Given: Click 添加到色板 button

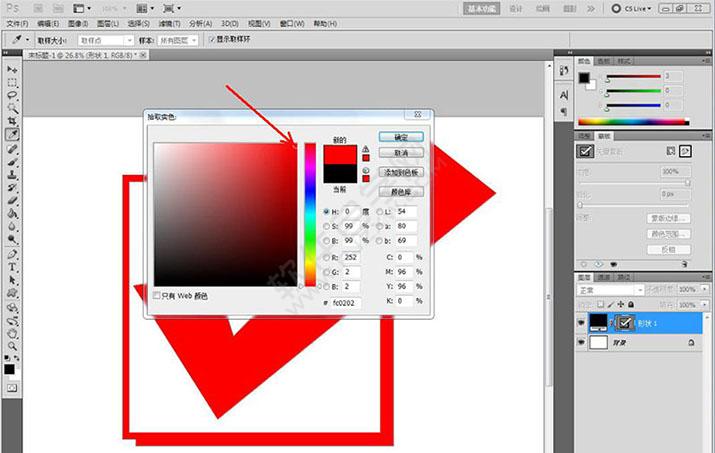Looking at the screenshot, I should pos(401,172).
